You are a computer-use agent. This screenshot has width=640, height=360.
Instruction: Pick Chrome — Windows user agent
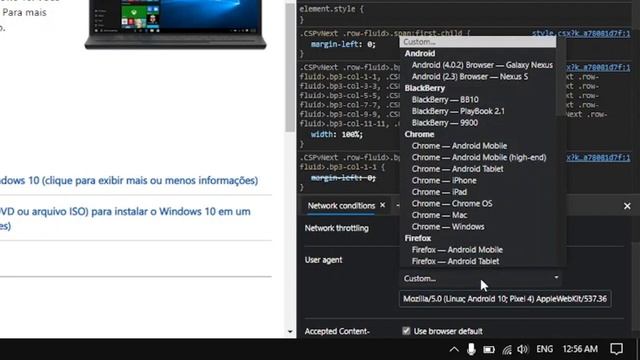point(448,227)
